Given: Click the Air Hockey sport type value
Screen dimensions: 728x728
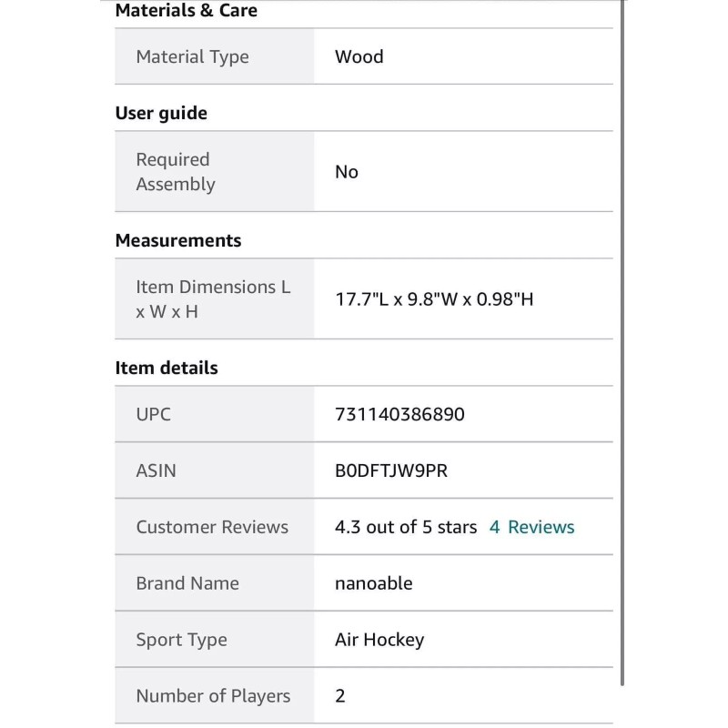Looking at the screenshot, I should tap(379, 640).
